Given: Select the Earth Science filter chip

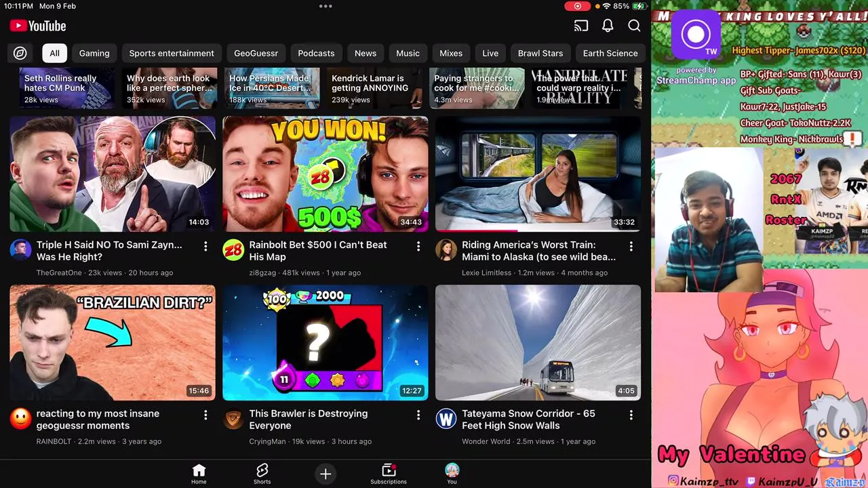Looking at the screenshot, I should tap(610, 53).
